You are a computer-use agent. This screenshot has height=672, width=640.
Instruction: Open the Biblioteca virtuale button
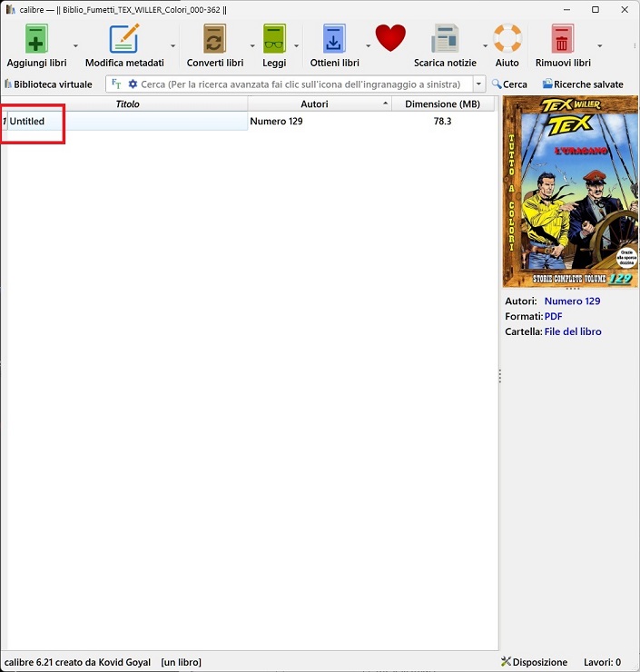[48, 84]
